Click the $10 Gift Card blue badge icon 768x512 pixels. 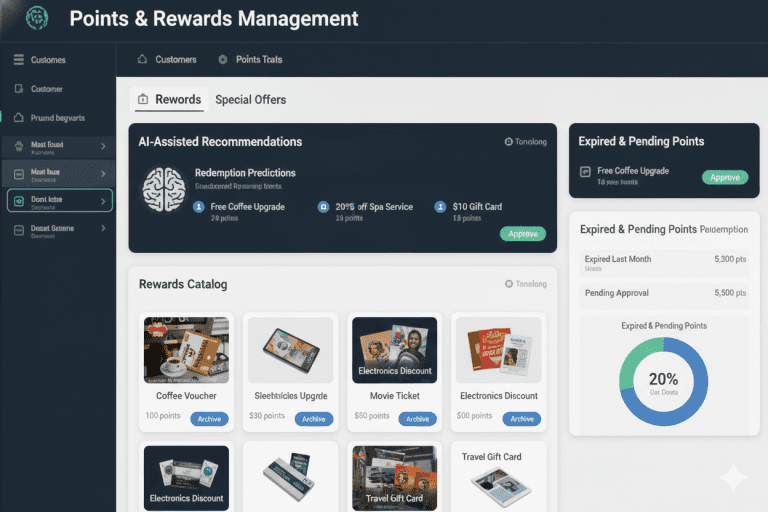point(440,207)
